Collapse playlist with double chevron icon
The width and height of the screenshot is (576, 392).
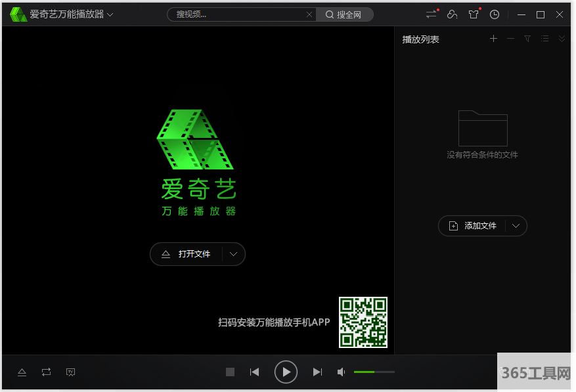click(x=562, y=39)
